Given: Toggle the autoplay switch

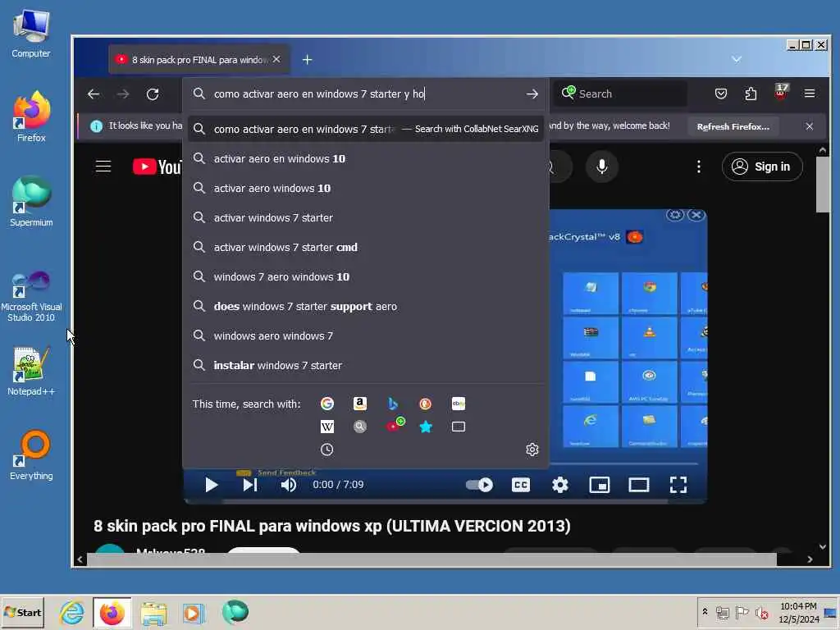Looking at the screenshot, I should coord(479,485).
